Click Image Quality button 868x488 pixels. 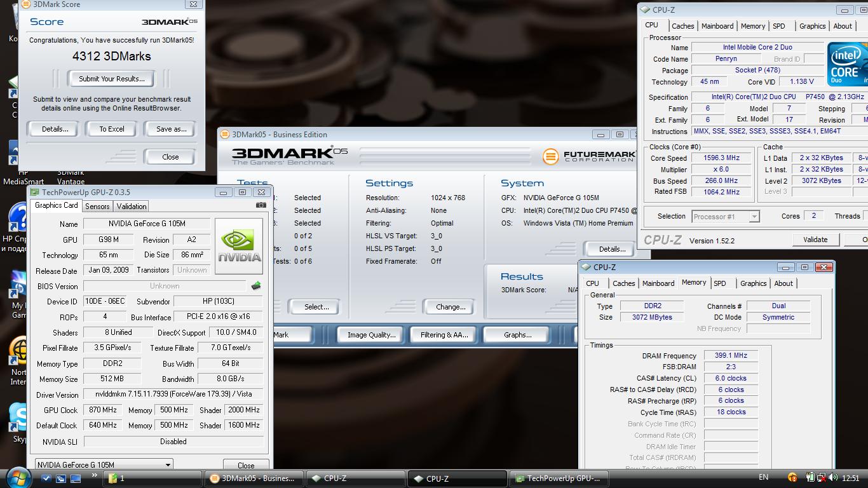(x=371, y=335)
